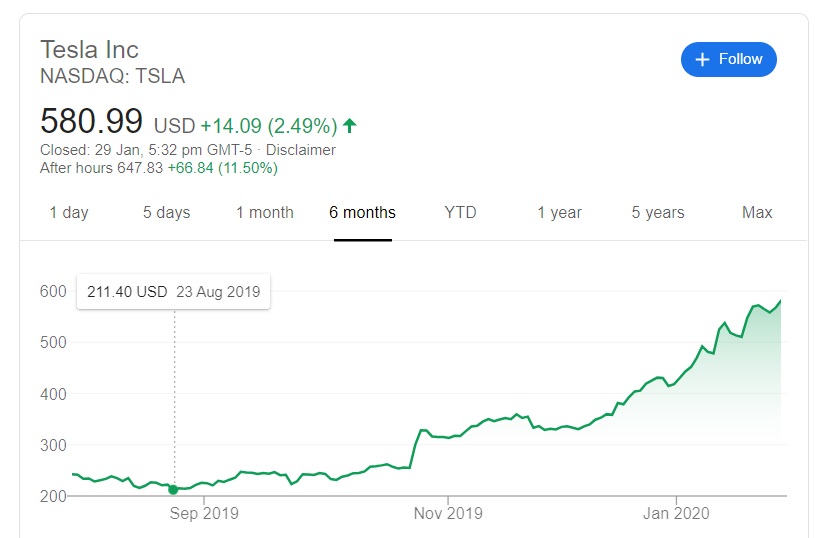Select the 1 month tab
This screenshot has height=538, width=820.
265,212
